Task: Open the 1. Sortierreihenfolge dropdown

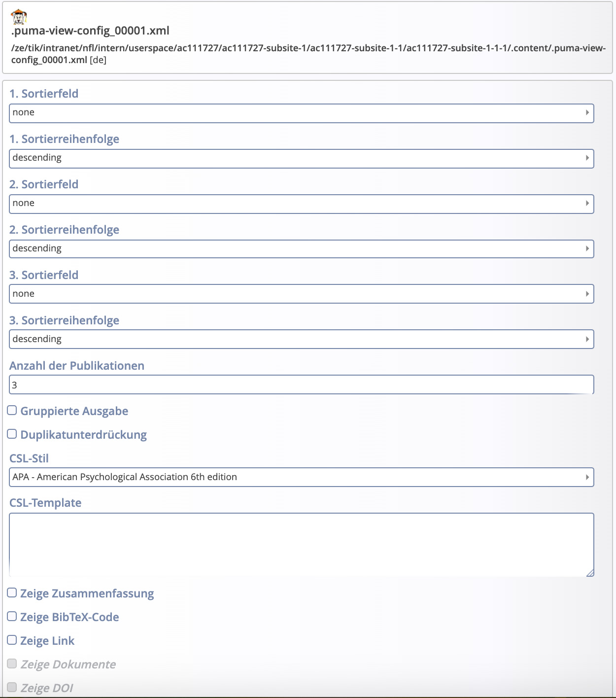Action: pyautogui.click(x=302, y=158)
